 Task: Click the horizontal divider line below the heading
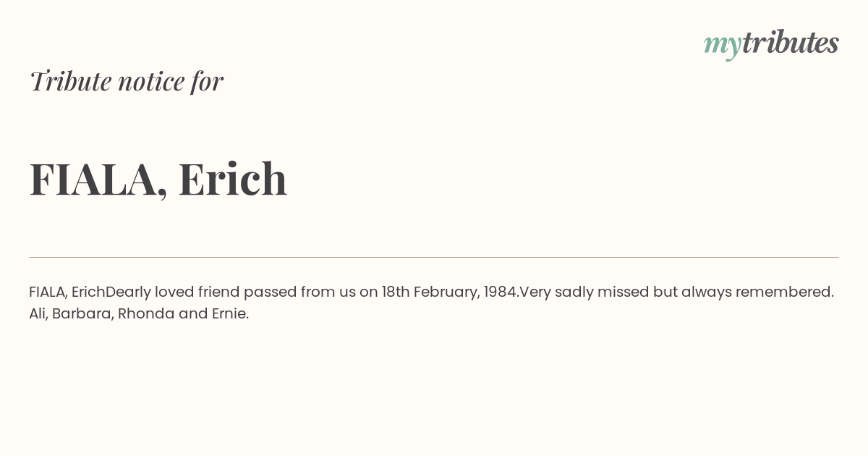pos(434,257)
